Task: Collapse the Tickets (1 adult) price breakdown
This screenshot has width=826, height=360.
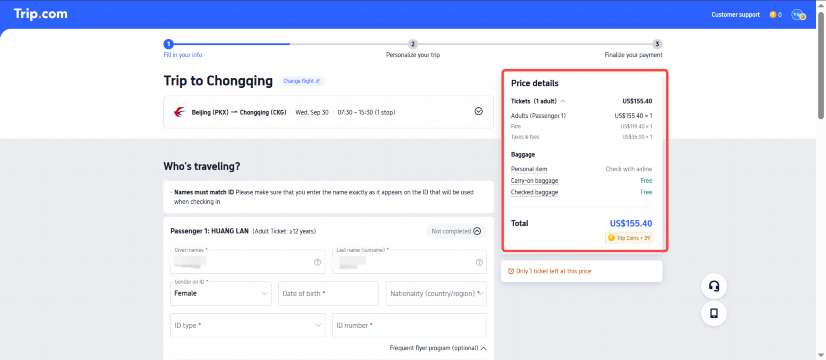Action: pyautogui.click(x=563, y=101)
